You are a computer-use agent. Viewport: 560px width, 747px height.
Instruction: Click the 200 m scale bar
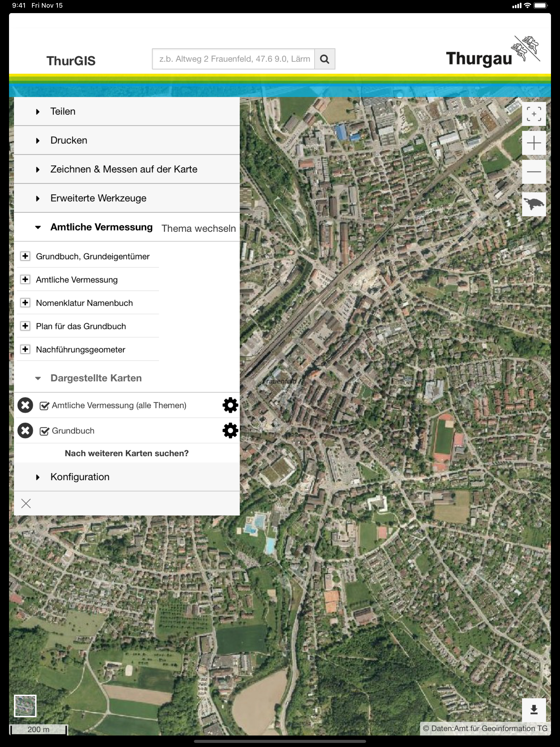[x=39, y=730]
